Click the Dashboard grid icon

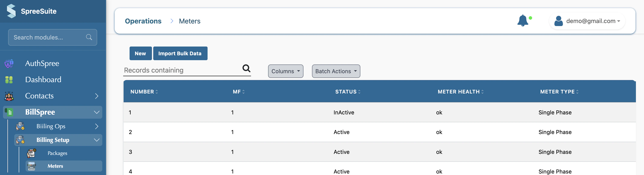pyautogui.click(x=9, y=80)
